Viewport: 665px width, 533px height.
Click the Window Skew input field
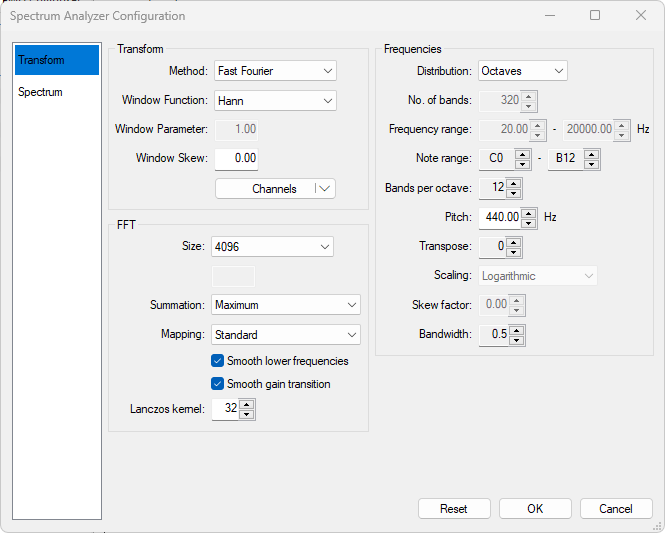pos(235,158)
